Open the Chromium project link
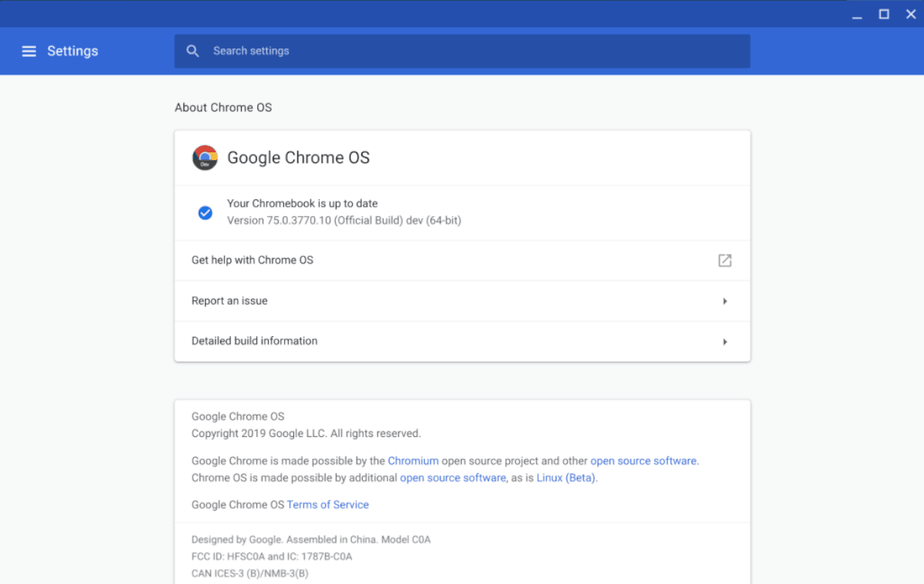The width and height of the screenshot is (924, 584). coord(413,460)
